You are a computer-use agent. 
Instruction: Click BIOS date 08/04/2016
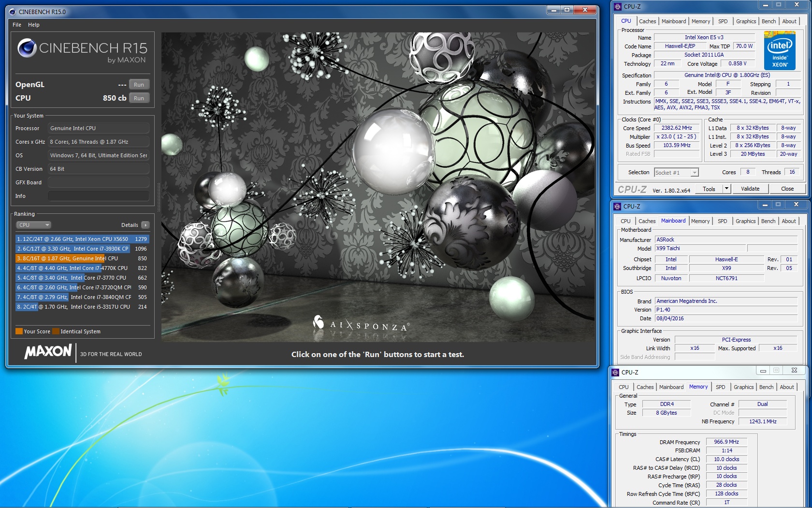click(x=726, y=319)
